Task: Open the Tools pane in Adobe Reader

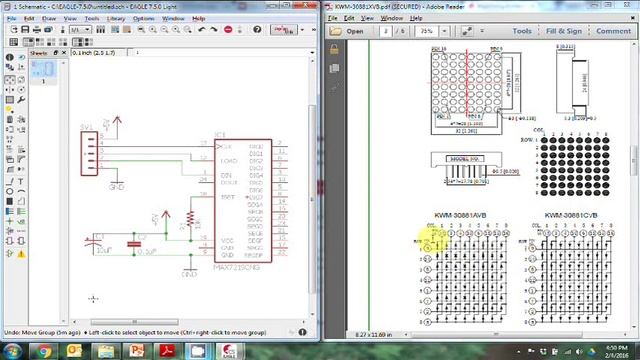Action: click(x=522, y=31)
